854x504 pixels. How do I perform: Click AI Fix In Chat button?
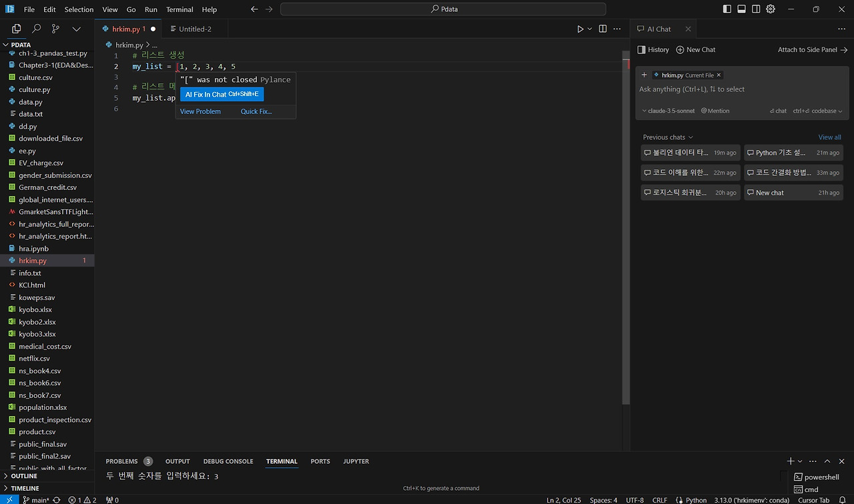(x=222, y=95)
